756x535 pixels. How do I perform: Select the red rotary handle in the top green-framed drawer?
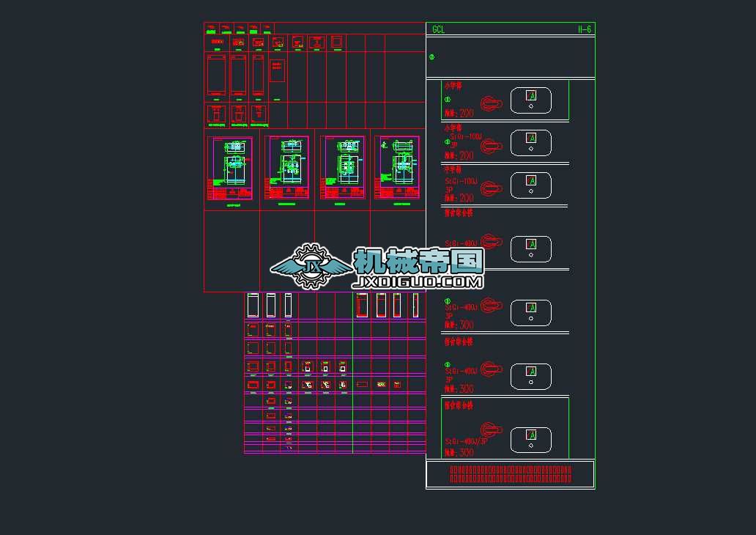[x=491, y=103]
